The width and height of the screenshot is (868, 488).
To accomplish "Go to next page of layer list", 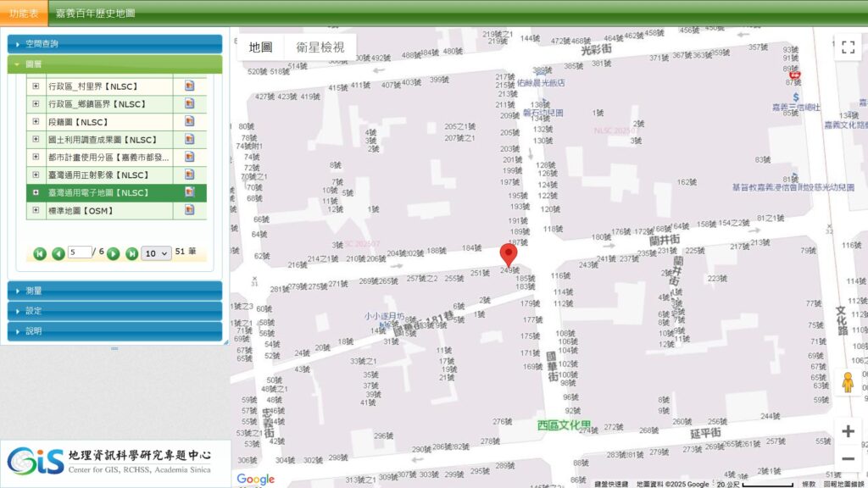I will tap(114, 253).
